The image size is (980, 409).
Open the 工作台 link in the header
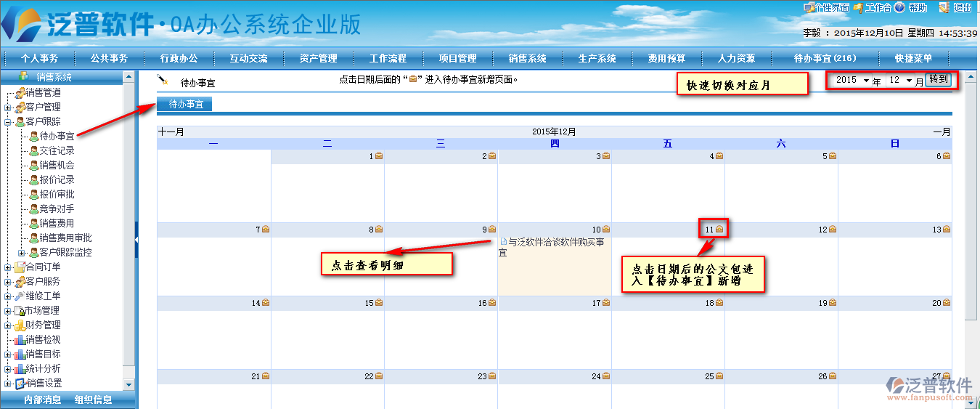878,7
